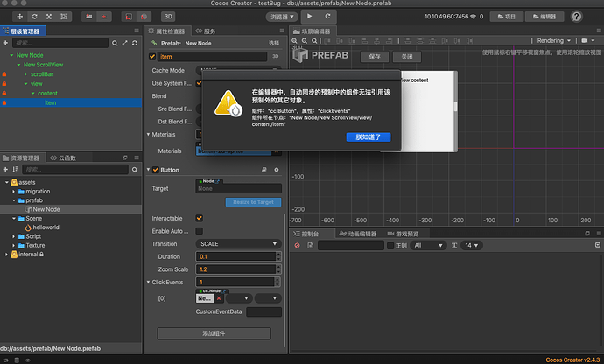Open the console log level All dropdown
604x364 pixels.
(428, 245)
